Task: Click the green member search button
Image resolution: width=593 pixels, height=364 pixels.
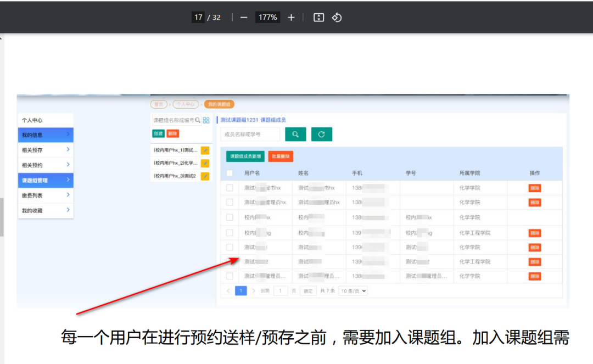Action: click(295, 134)
